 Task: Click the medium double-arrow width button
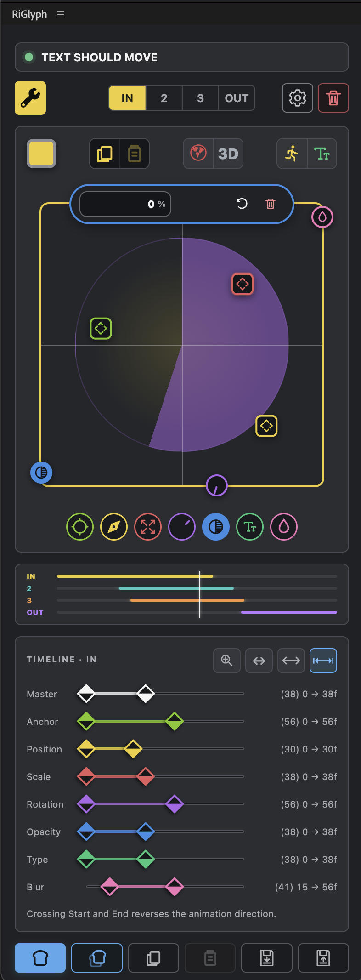[291, 661]
